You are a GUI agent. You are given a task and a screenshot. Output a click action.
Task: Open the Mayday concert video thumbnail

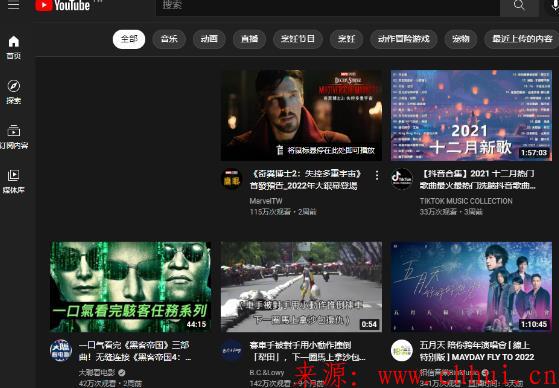click(x=471, y=287)
